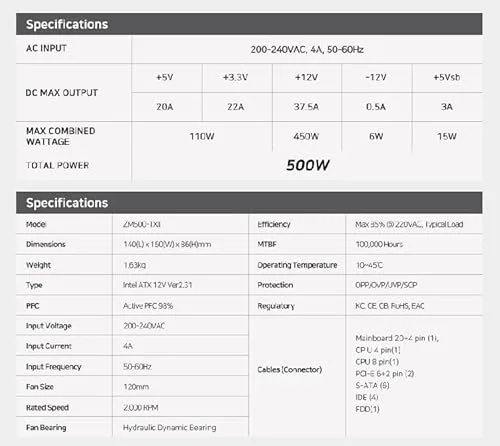
Task: Click the '0.5A' current value
Action: coord(376,107)
